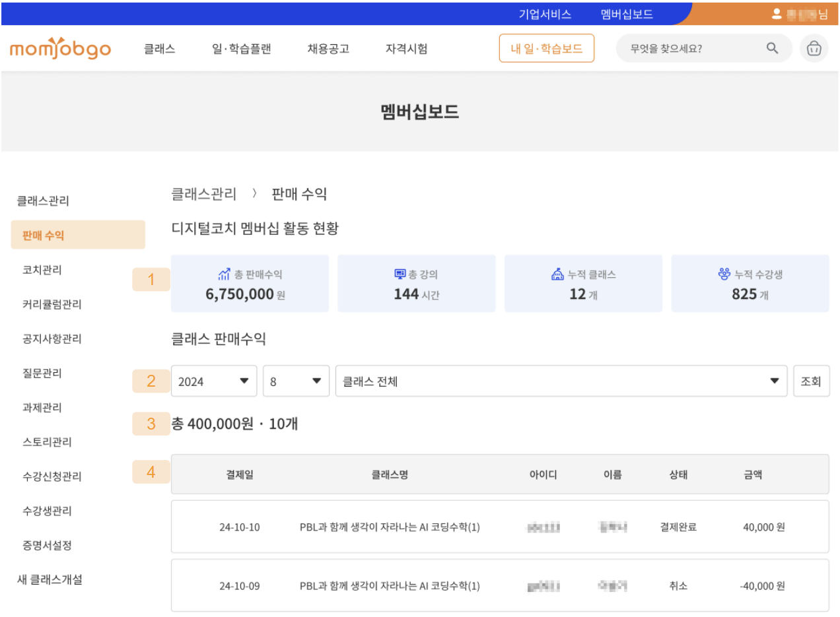Click the 클래스관리 breadcrumb link
This screenshot has width=840, height=617.
(x=203, y=194)
